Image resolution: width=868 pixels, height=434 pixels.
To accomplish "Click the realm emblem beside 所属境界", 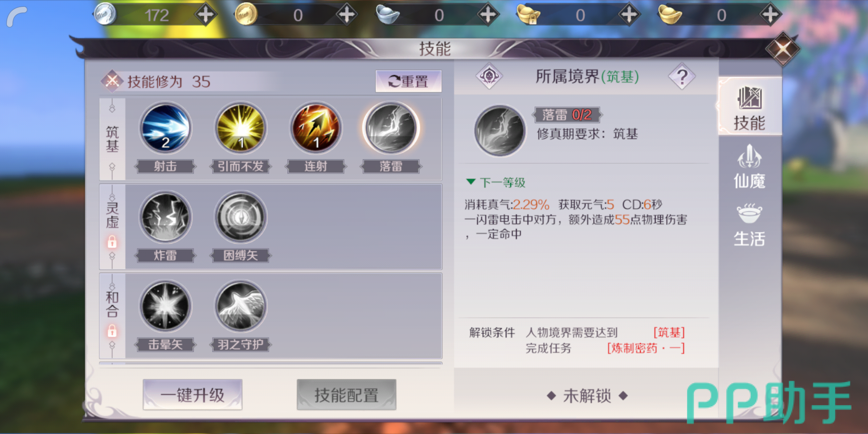I will 489,76.
